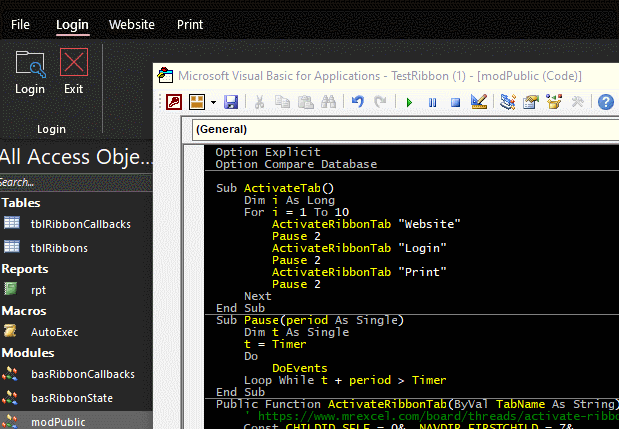Open the Print ribbon tab
This screenshot has height=429, width=619.
pos(189,23)
